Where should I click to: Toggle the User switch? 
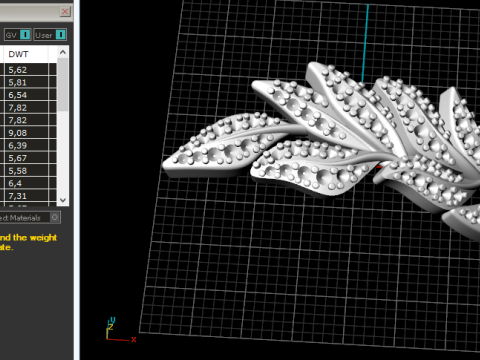tap(50, 35)
